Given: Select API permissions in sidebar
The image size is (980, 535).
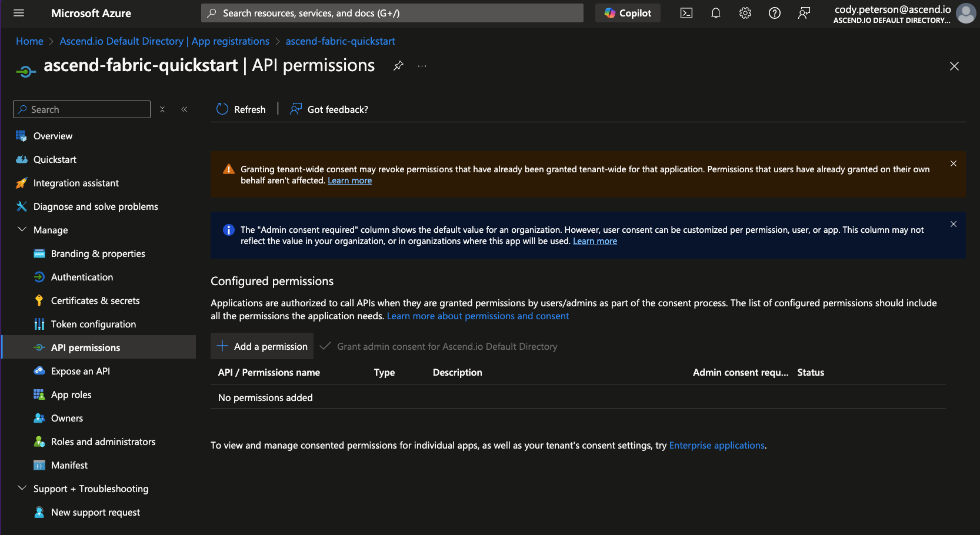Looking at the screenshot, I should (x=99, y=347).
